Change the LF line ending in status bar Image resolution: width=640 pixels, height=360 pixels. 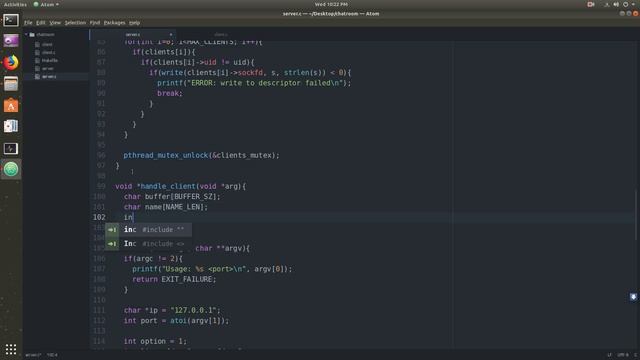(609, 355)
